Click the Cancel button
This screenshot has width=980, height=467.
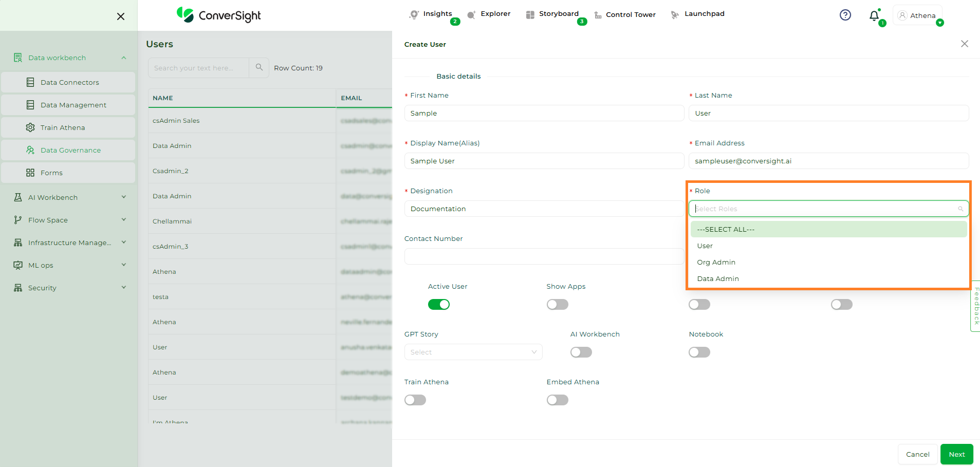pos(917,454)
